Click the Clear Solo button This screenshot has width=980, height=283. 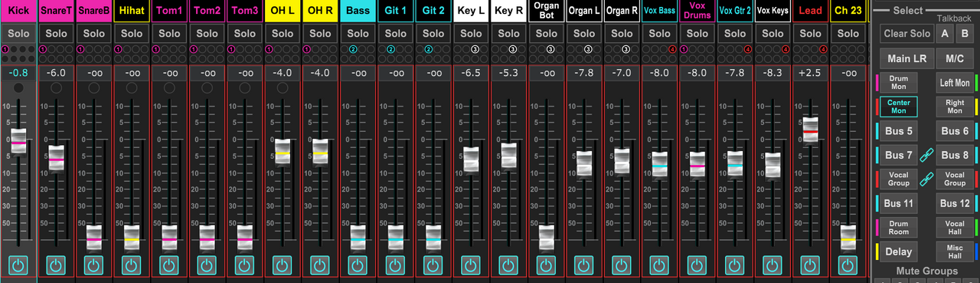coord(906,34)
